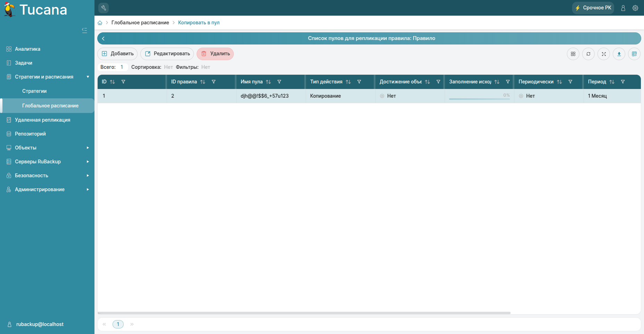Click the Добавить button
644x334 pixels.
117,54
